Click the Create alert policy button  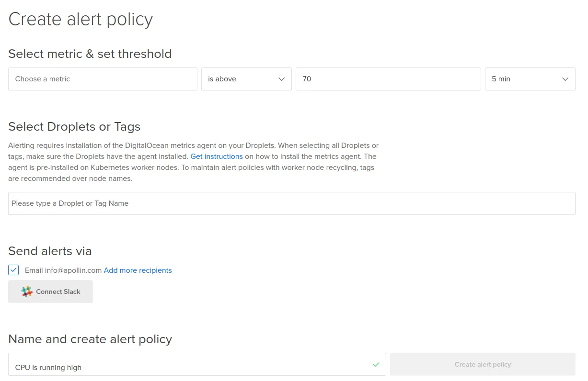pyautogui.click(x=483, y=365)
